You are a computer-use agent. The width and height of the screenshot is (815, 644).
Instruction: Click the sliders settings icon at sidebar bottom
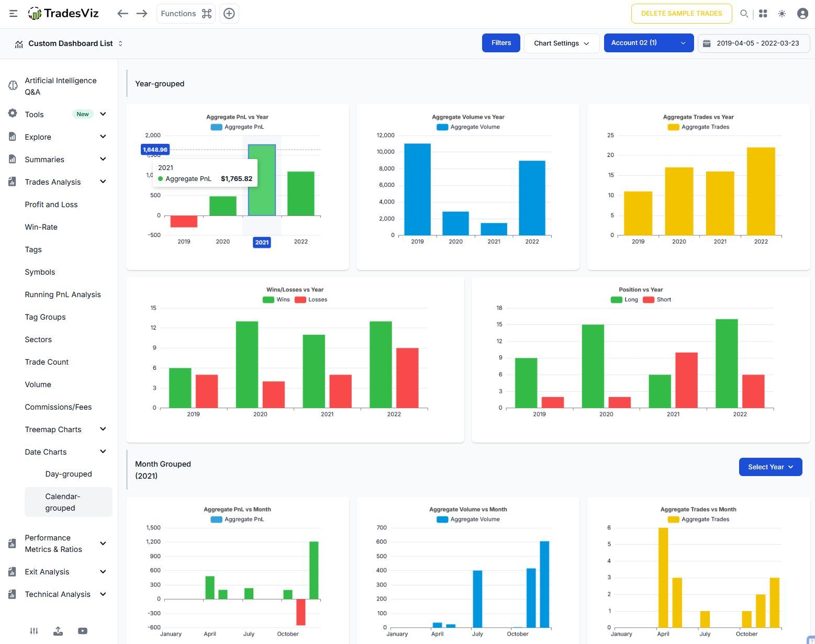click(34, 631)
